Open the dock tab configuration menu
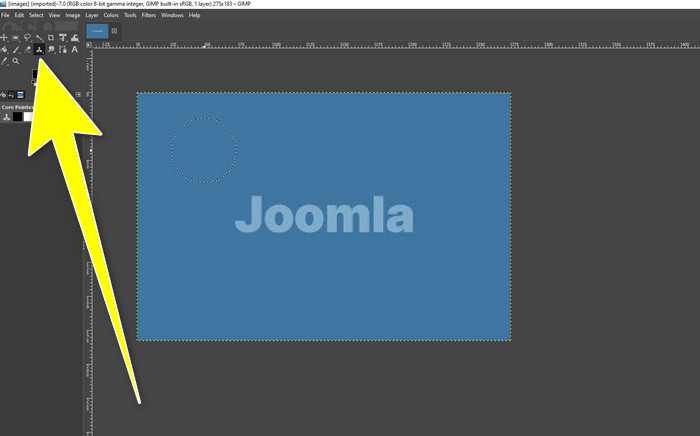Image resolution: width=700 pixels, height=436 pixels. coord(78,95)
